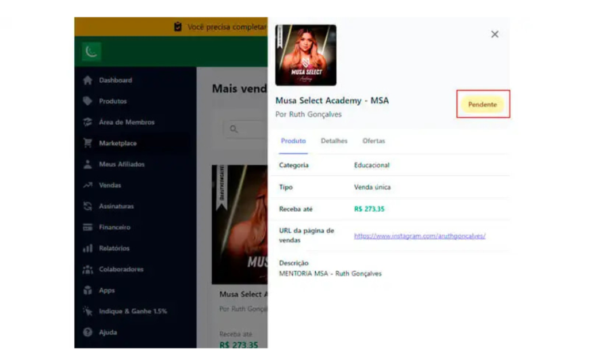Screen dimensions: 589x364
Task: Toggle dark mode moon icon
Action: click(x=91, y=52)
